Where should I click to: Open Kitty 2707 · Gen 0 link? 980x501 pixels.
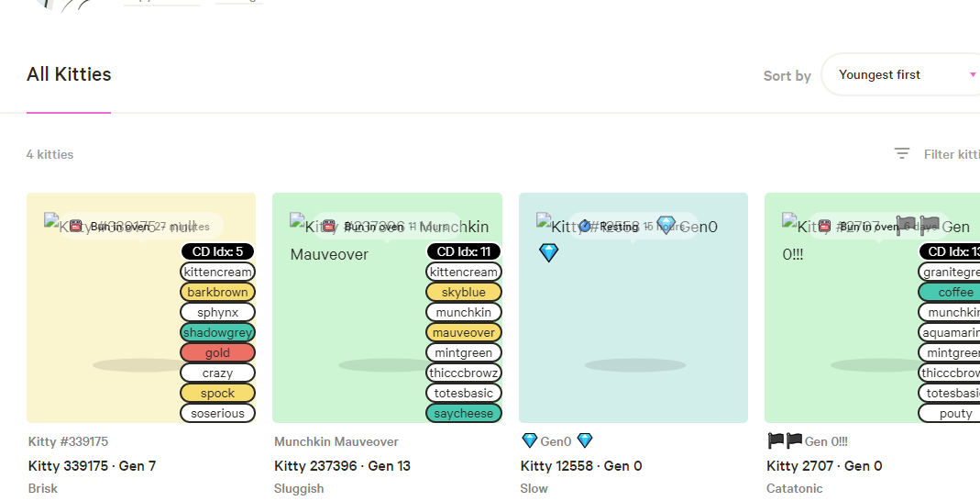[824, 466]
